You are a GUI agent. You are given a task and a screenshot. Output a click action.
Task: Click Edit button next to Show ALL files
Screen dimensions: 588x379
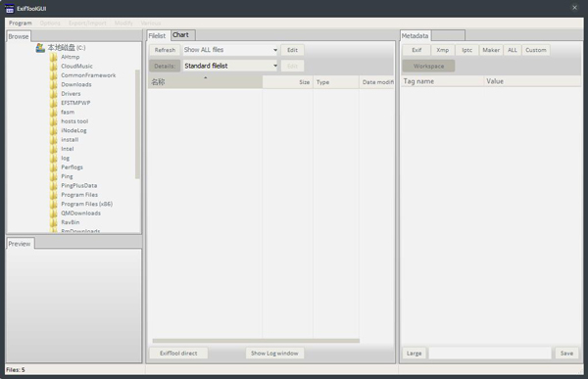(292, 50)
